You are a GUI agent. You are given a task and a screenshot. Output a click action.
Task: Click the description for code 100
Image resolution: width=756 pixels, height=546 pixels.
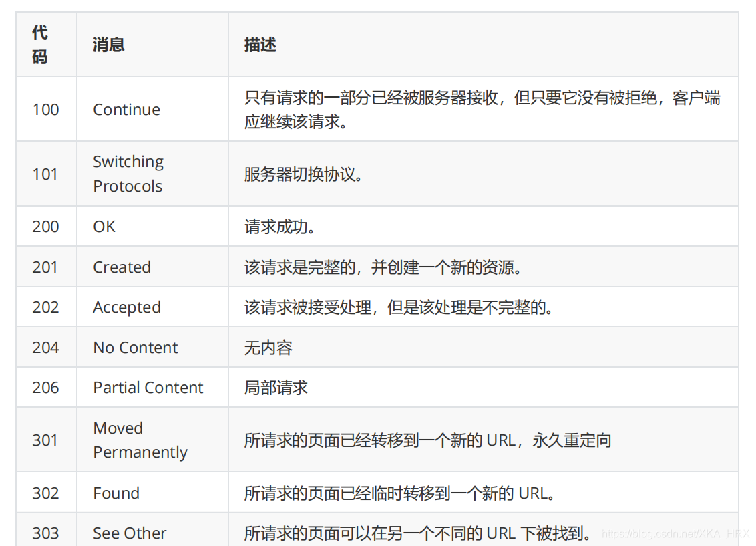click(482, 110)
